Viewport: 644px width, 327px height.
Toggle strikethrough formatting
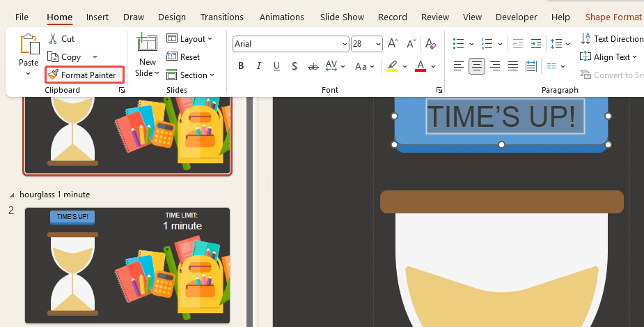313,66
